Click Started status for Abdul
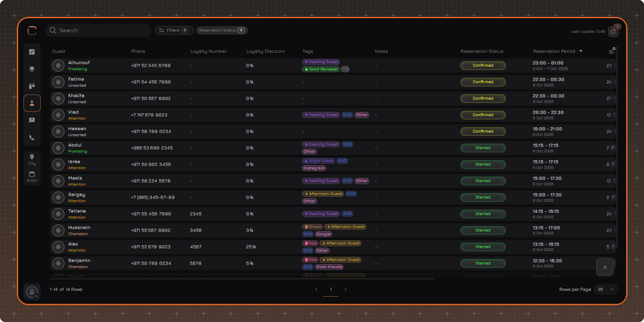The image size is (644, 322). click(483, 148)
